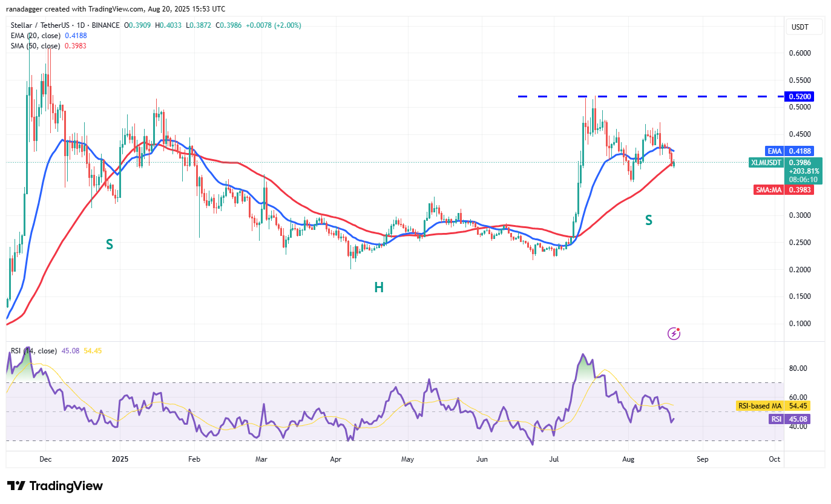
Task: Click the left shoulder 'S' label
Action: (110, 244)
